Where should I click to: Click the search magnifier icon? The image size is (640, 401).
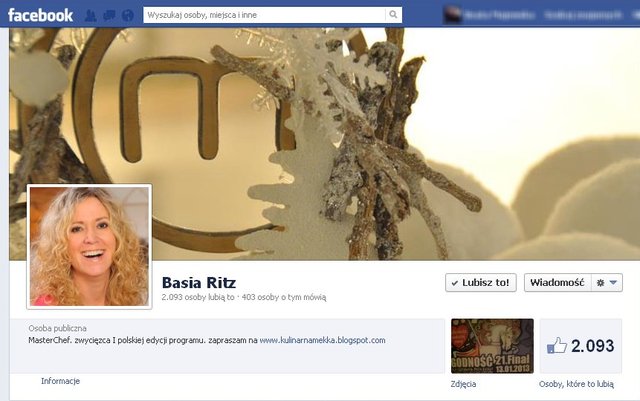(x=394, y=16)
